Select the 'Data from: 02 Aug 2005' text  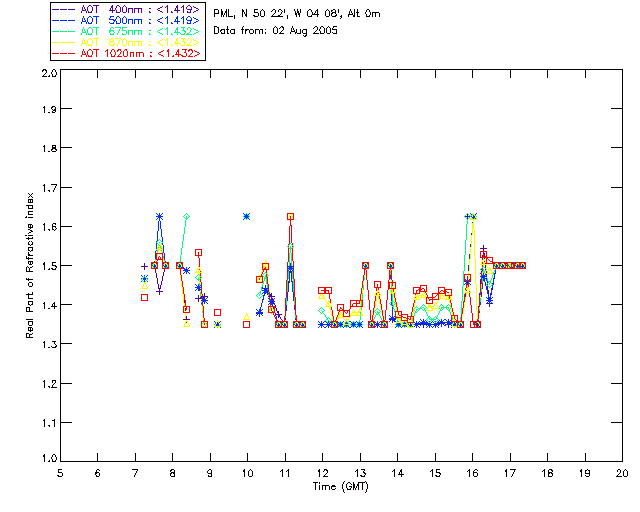pyautogui.click(x=276, y=30)
